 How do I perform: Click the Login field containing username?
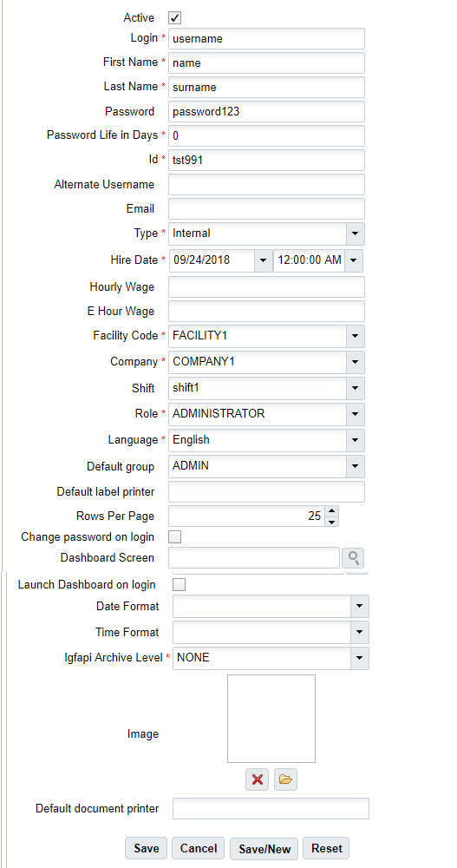click(267, 39)
